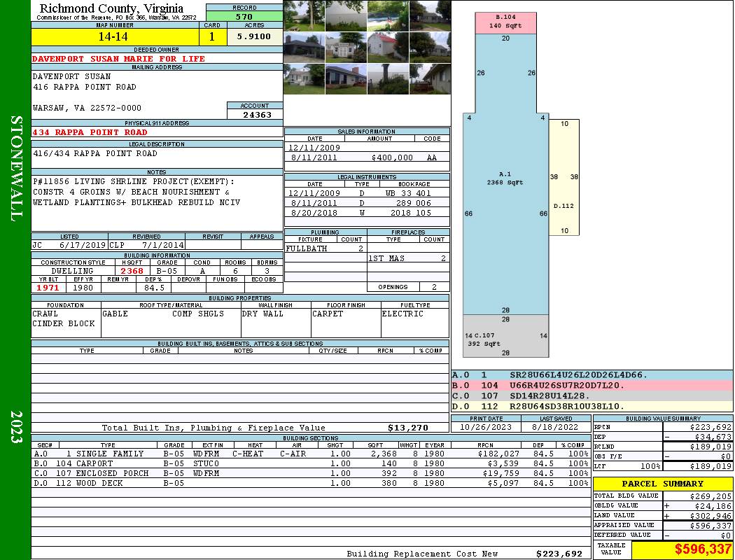The width and height of the screenshot is (735, 560).
Task: Select the green record number 570
Action: point(244,16)
